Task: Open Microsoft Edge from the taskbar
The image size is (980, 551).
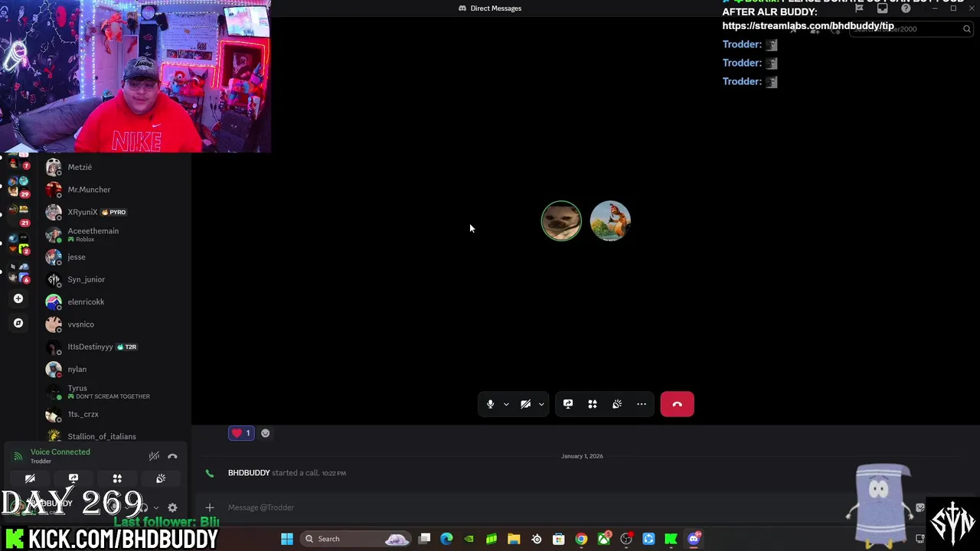Action: [446, 539]
